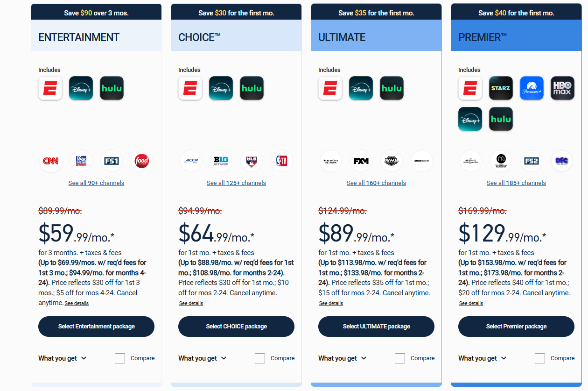Check Compare for the ULTIMATE package

tap(400, 358)
